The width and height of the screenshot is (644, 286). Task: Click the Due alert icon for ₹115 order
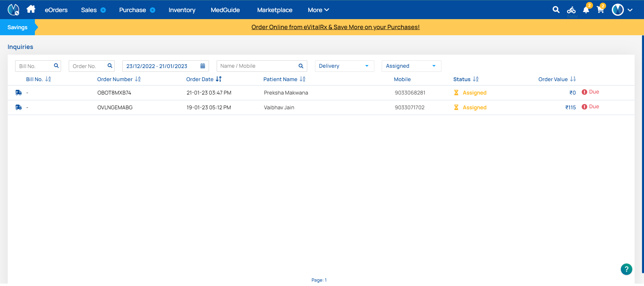584,107
